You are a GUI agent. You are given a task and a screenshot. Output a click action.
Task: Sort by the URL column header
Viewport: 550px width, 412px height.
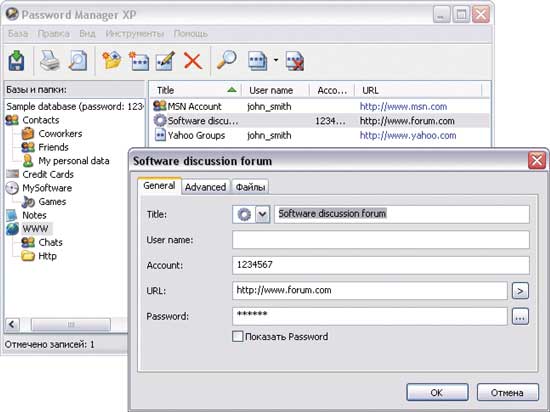[x=418, y=90]
